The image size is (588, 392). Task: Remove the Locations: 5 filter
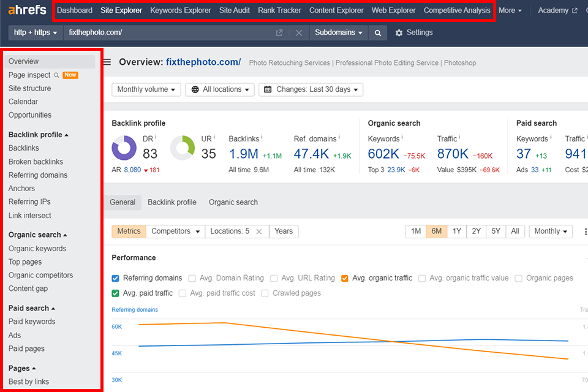click(x=259, y=232)
